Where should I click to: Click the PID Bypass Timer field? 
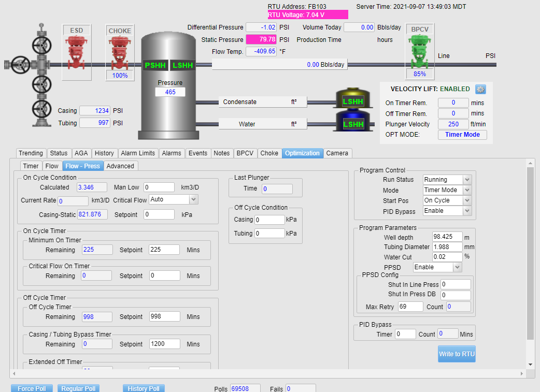(405, 334)
